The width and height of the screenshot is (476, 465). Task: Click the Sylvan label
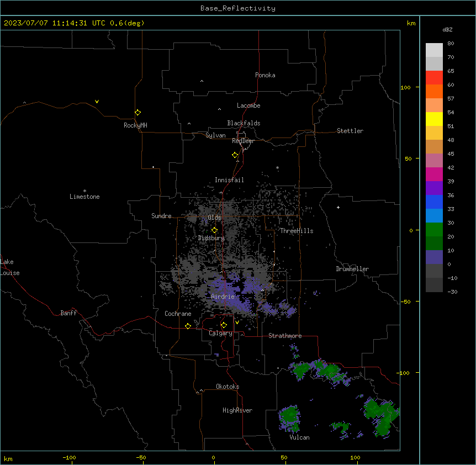[x=215, y=135]
